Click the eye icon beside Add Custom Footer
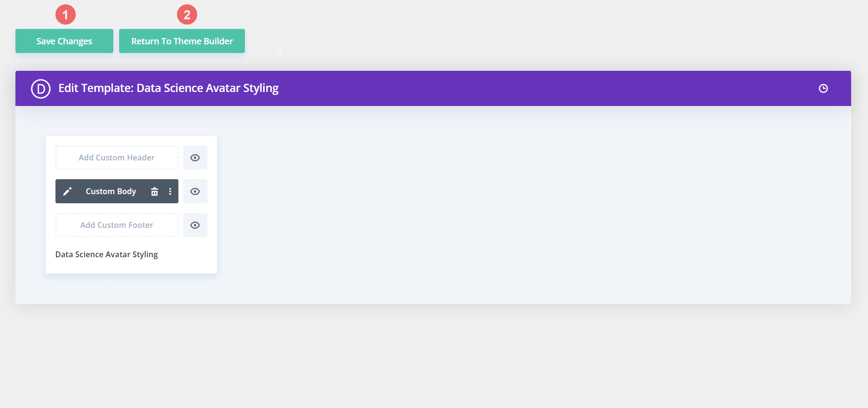 (195, 225)
